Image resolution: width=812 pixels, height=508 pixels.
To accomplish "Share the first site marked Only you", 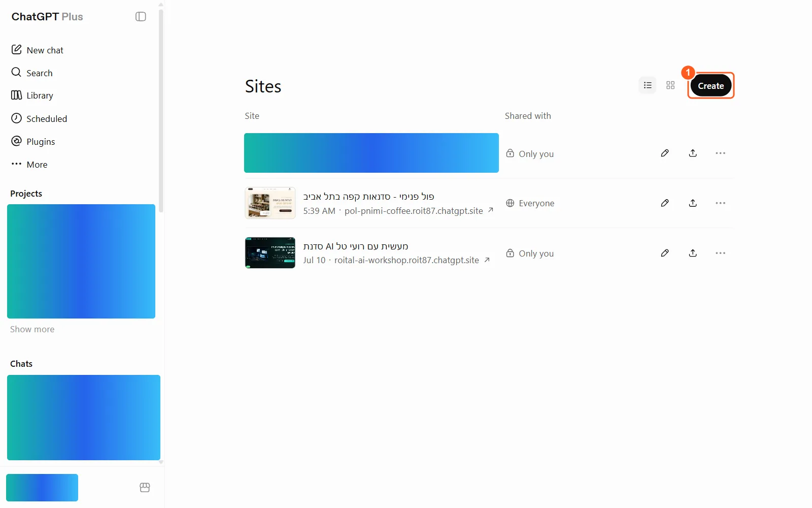I will 693,153.
